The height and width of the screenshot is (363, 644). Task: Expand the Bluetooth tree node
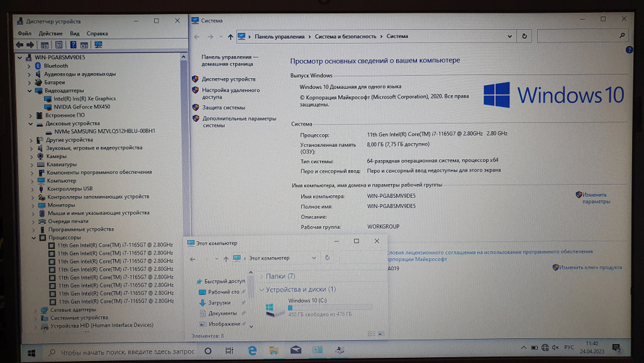(29, 66)
